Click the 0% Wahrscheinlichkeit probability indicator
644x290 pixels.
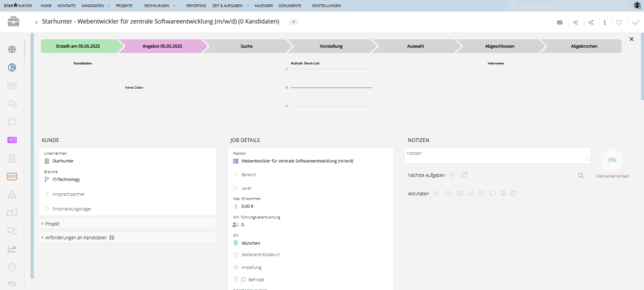click(612, 160)
